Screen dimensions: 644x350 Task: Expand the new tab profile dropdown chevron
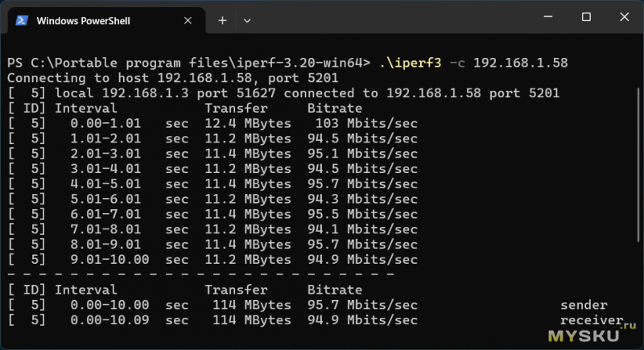pyautogui.click(x=247, y=20)
